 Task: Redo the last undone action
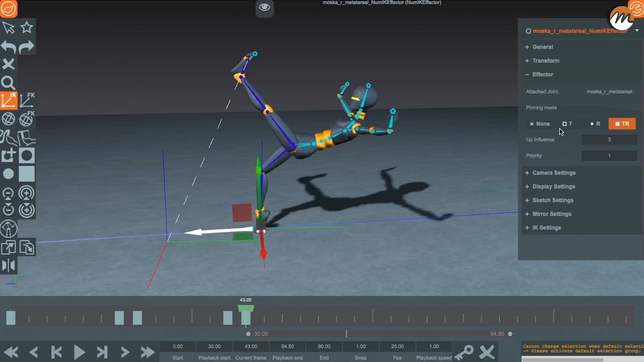26,47
